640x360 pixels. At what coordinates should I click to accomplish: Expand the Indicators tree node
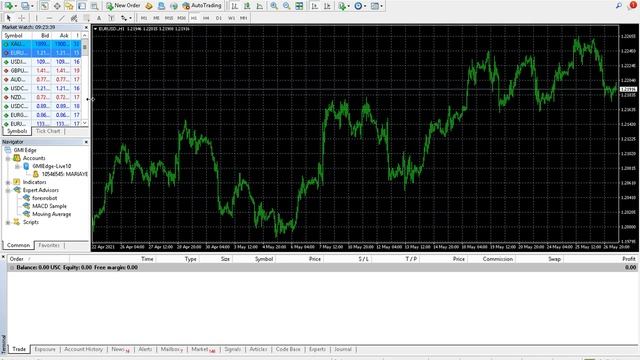pyautogui.click(x=8, y=182)
